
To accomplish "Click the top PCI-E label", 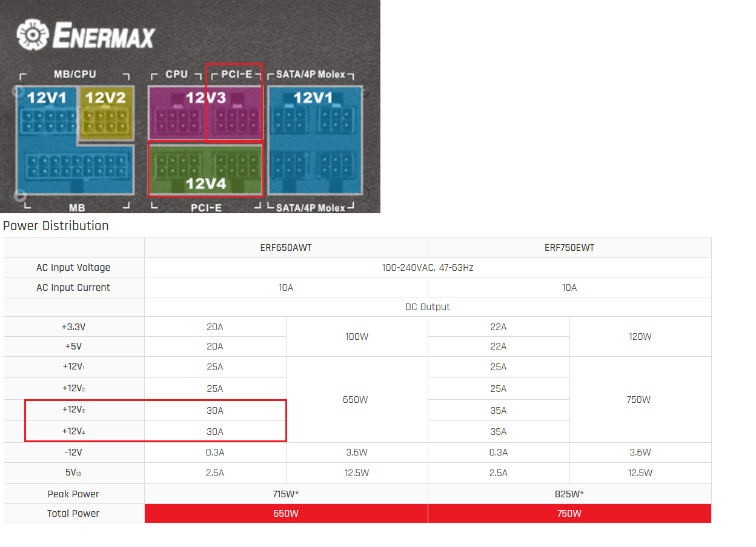I will [x=236, y=75].
